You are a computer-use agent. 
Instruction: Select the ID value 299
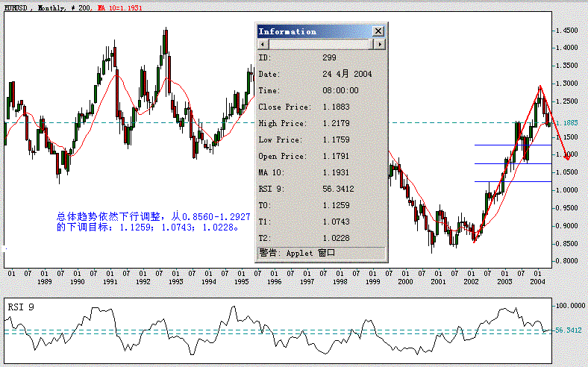coord(329,57)
